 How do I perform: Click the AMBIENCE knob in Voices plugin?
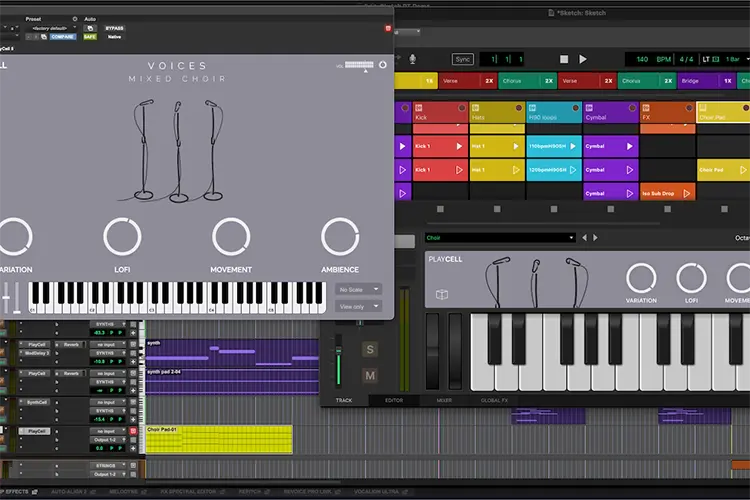point(340,236)
